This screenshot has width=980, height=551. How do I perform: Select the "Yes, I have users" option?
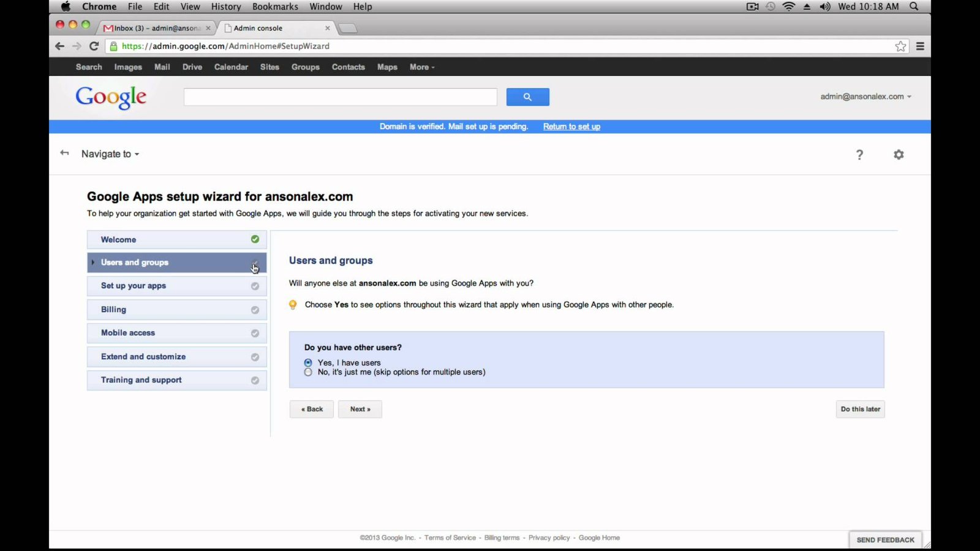[x=308, y=362]
